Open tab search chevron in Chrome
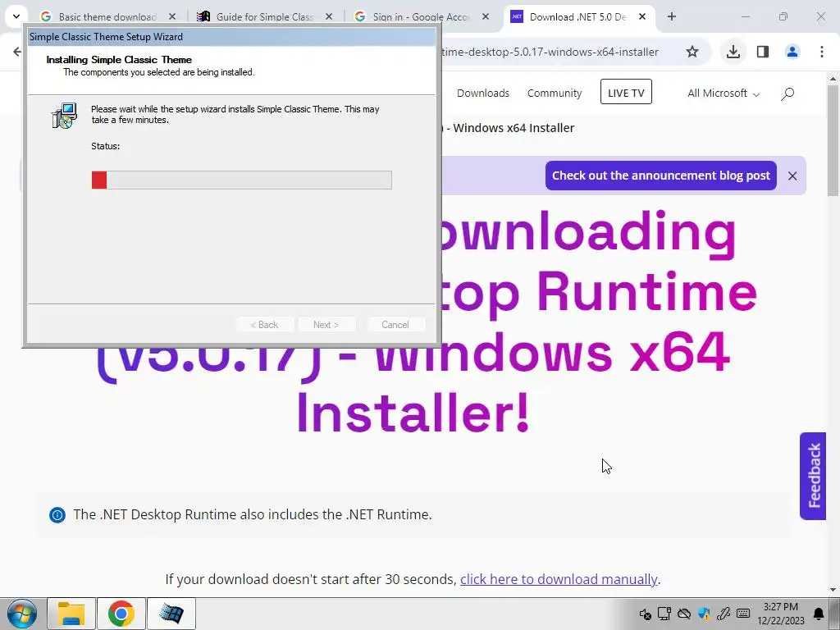Screen dimensions: 840x630 [x=16, y=16]
